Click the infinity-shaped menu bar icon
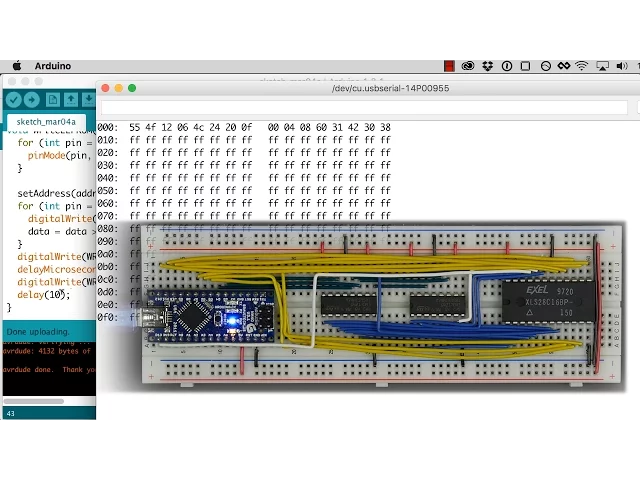Screen dimensions: 640x480 [564, 66]
